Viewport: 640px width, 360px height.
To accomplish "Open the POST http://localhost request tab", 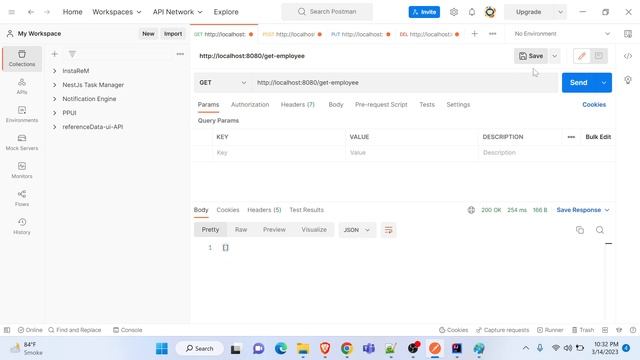I will point(291,34).
